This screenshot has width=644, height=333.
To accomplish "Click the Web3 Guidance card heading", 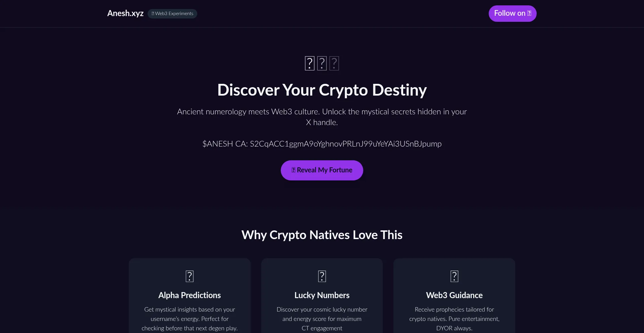I will [454, 295].
